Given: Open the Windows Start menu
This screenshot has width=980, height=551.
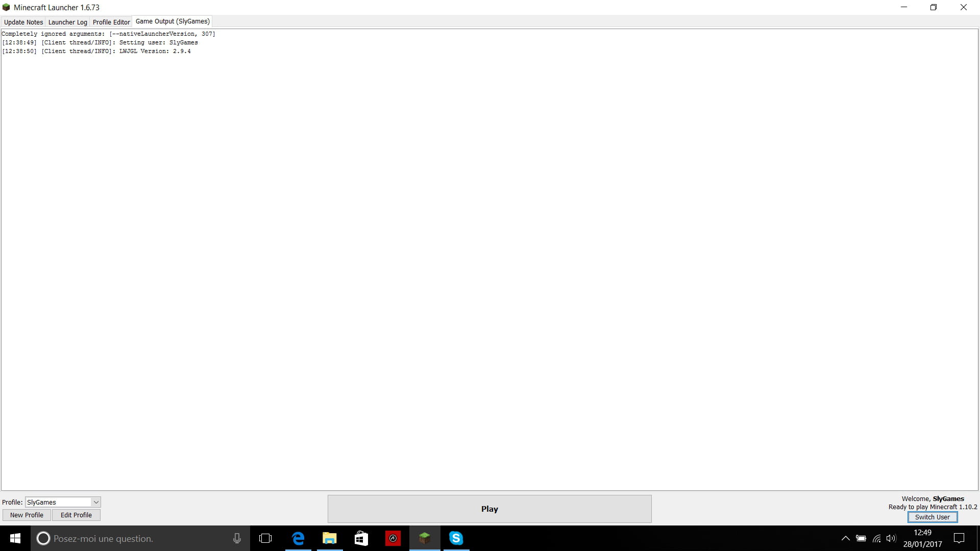Looking at the screenshot, I should (x=15, y=538).
